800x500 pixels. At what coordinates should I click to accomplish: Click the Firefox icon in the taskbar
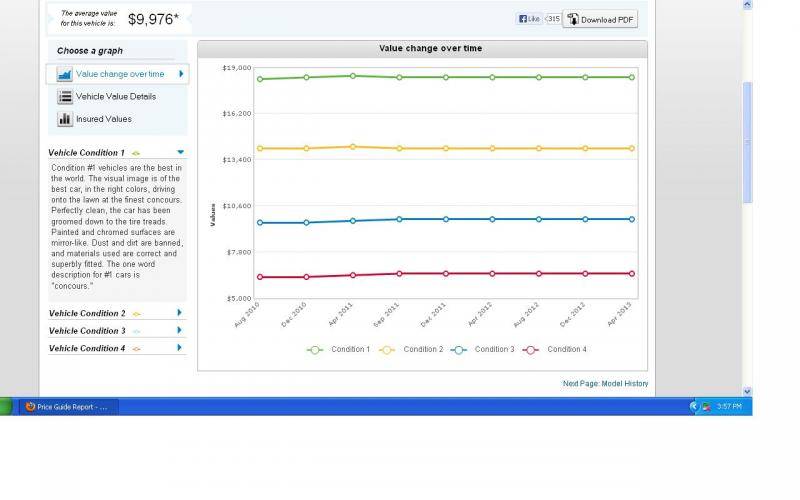[x=30, y=407]
